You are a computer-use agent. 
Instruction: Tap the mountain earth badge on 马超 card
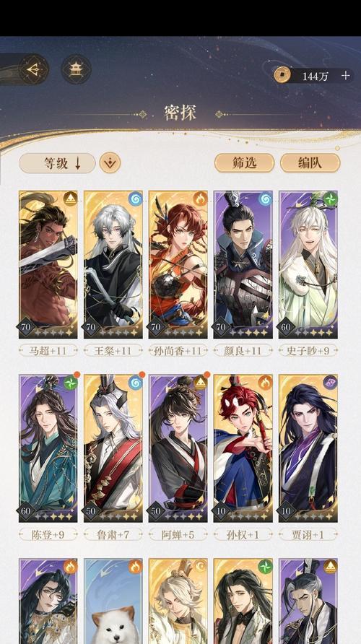(71, 199)
